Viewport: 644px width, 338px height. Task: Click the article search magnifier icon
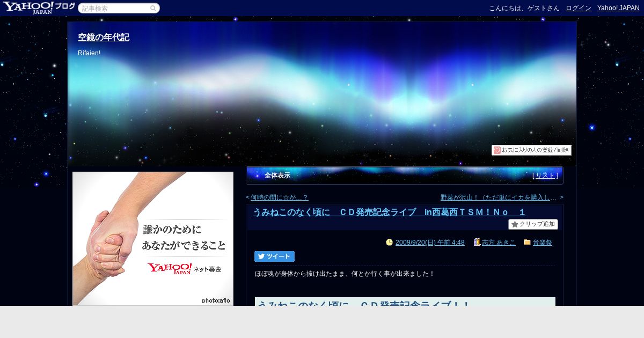point(153,8)
